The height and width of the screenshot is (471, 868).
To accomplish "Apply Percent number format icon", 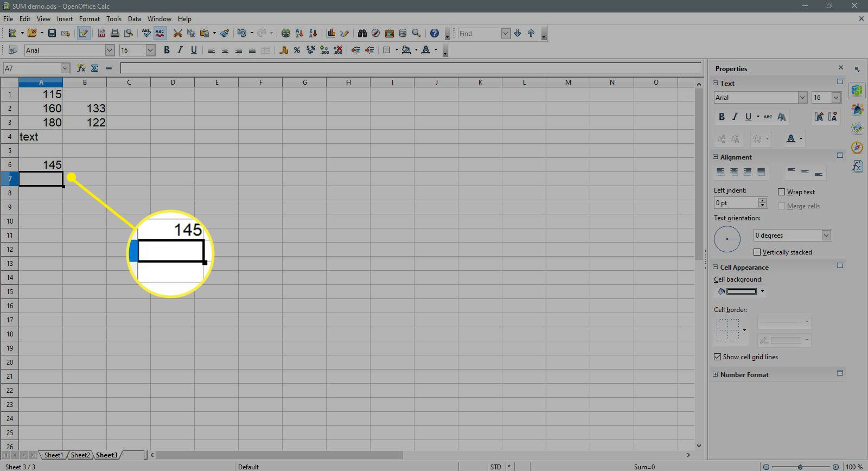I will tap(297, 50).
